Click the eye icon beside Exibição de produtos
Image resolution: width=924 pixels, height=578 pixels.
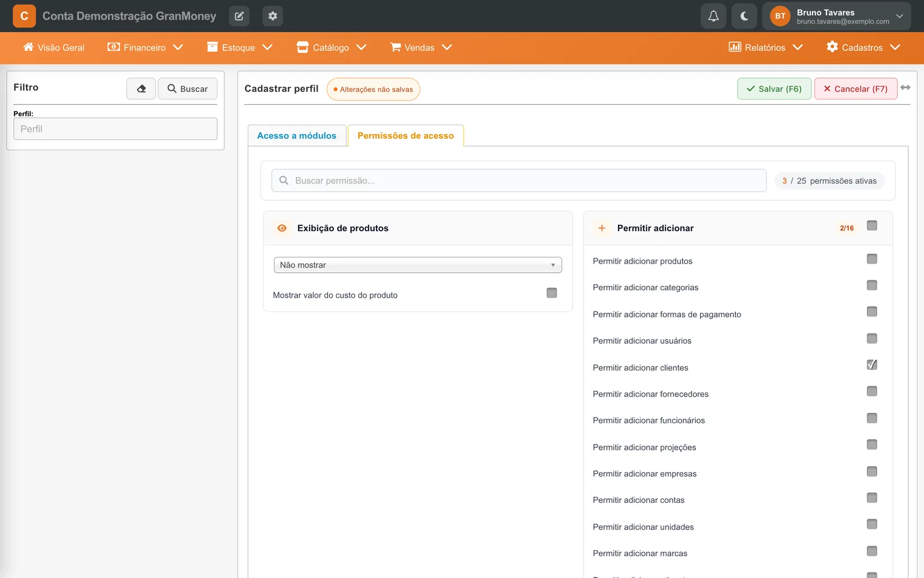click(282, 228)
